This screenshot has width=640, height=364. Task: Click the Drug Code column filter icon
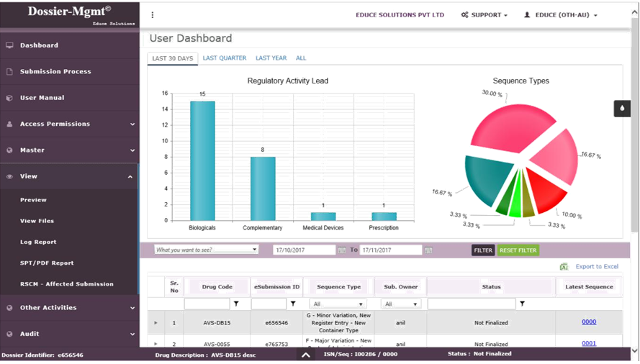pos(236,304)
